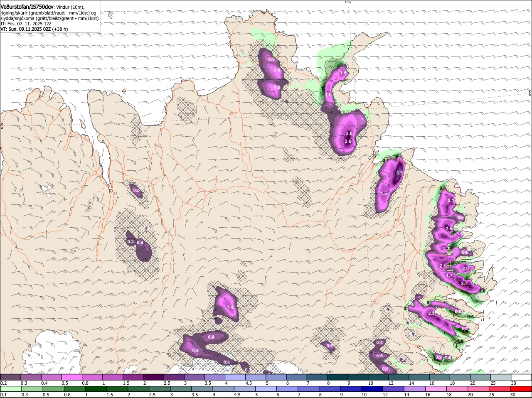Click the Veðurstofan/IS750dev title text
Viewport: 532px width, 398px height.
(27, 7)
